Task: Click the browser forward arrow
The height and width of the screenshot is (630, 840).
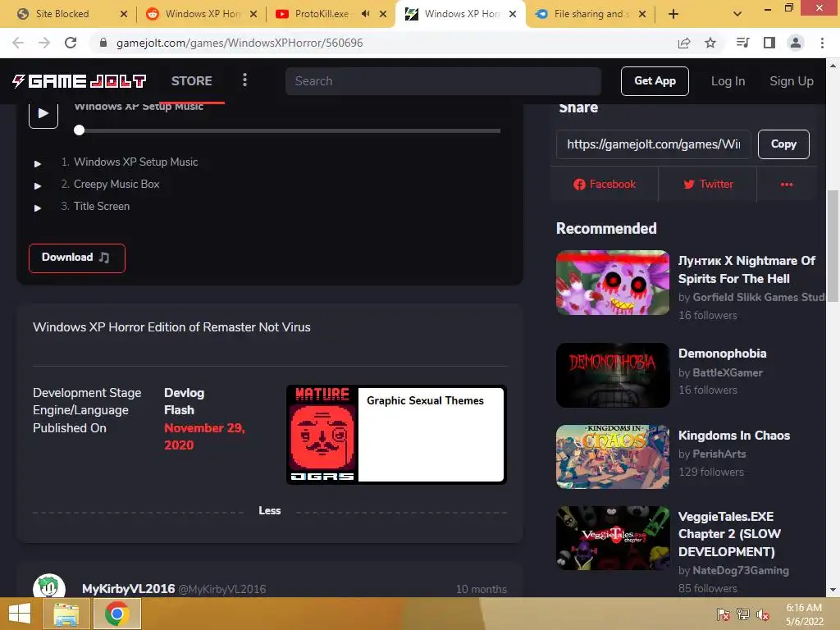Action: point(44,43)
